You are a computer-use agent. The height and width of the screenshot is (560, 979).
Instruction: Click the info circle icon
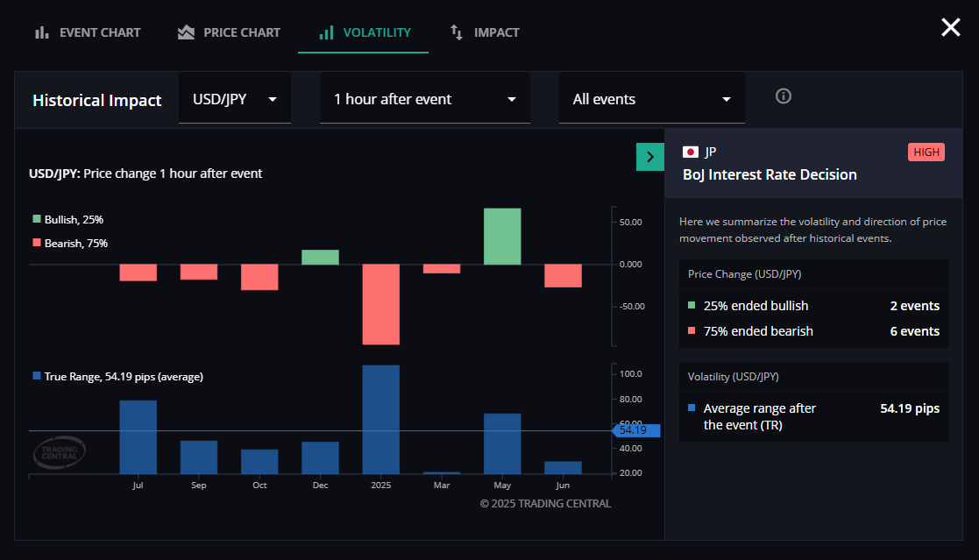pyautogui.click(x=783, y=96)
